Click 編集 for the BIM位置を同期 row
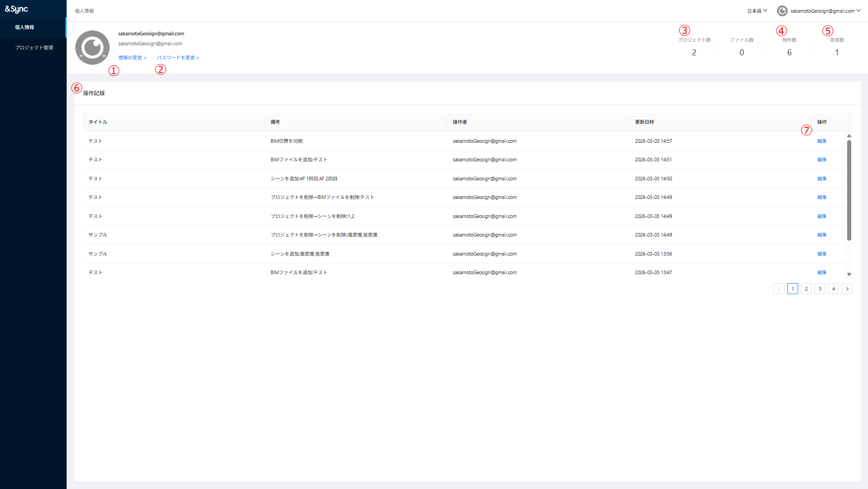Screen dimensions: 868x489 821,141
